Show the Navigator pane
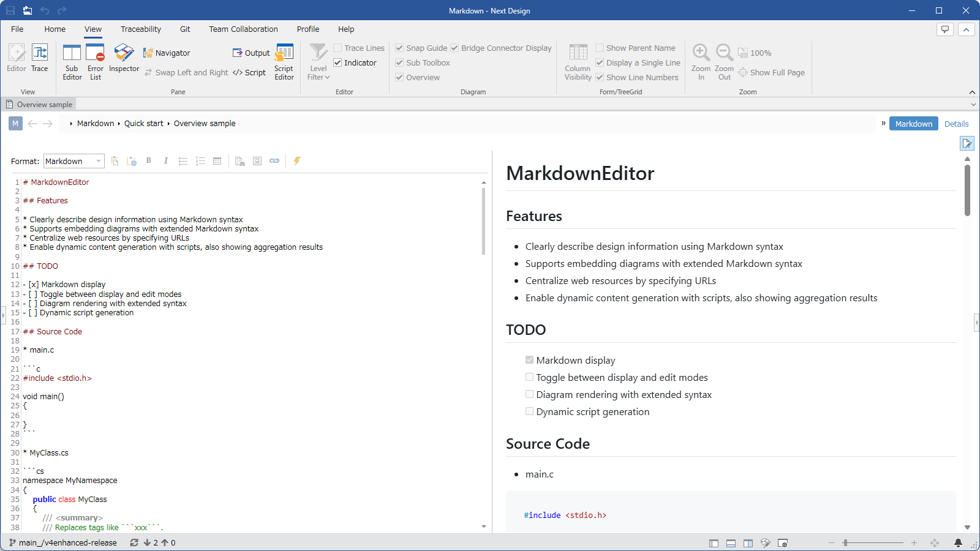The height and width of the screenshot is (551, 980). (167, 53)
